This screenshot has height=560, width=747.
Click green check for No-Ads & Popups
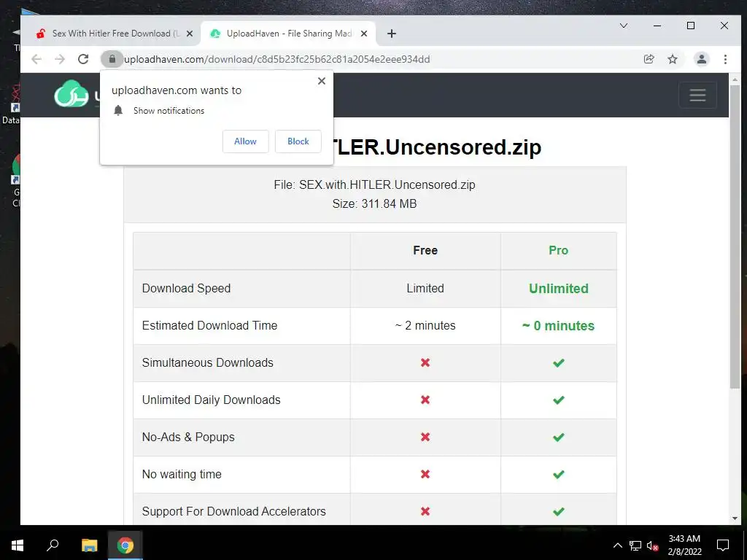tap(558, 437)
